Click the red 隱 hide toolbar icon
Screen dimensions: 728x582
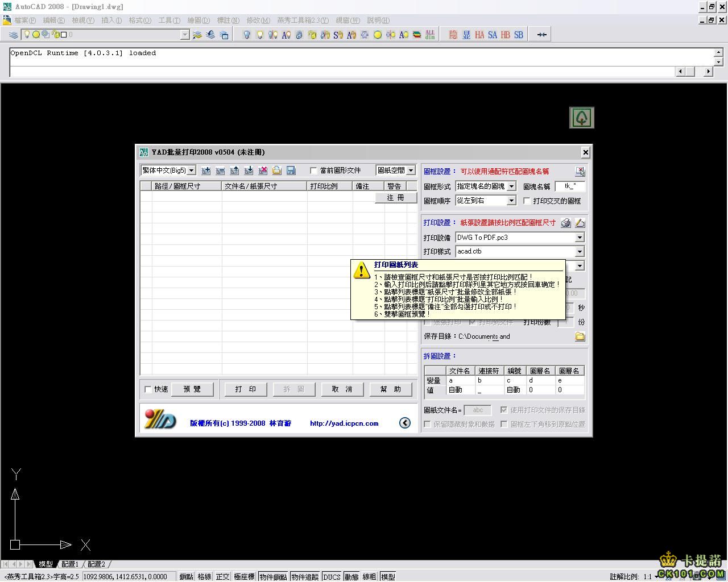[x=453, y=35]
